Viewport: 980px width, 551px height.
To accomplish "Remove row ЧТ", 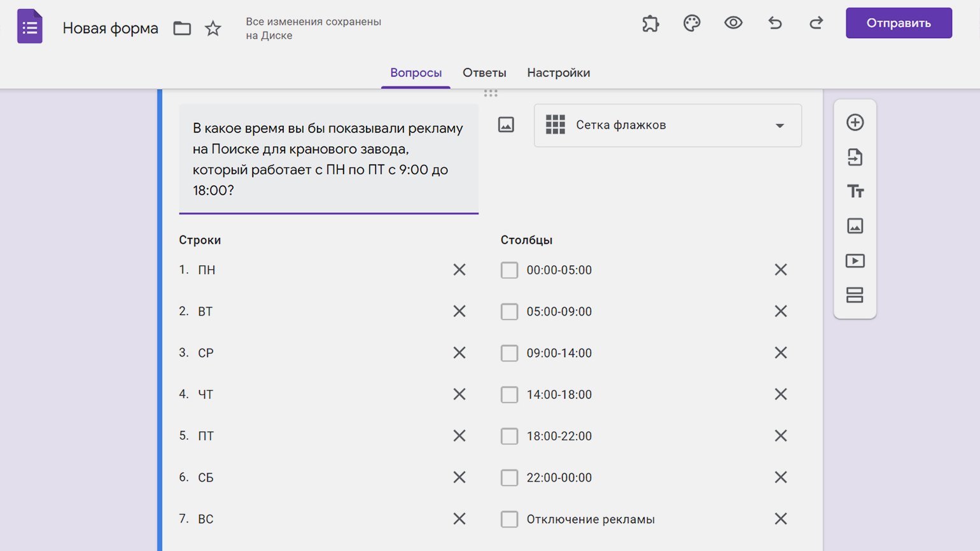I will click(459, 394).
